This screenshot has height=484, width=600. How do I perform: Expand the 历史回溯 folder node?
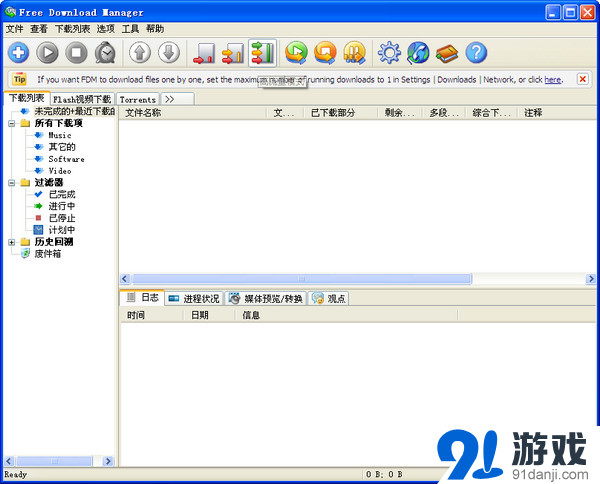[x=11, y=242]
